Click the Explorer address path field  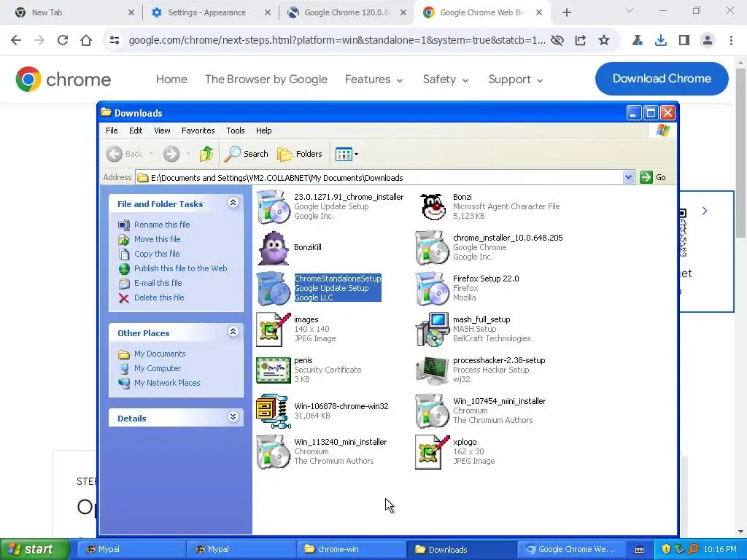click(379, 178)
